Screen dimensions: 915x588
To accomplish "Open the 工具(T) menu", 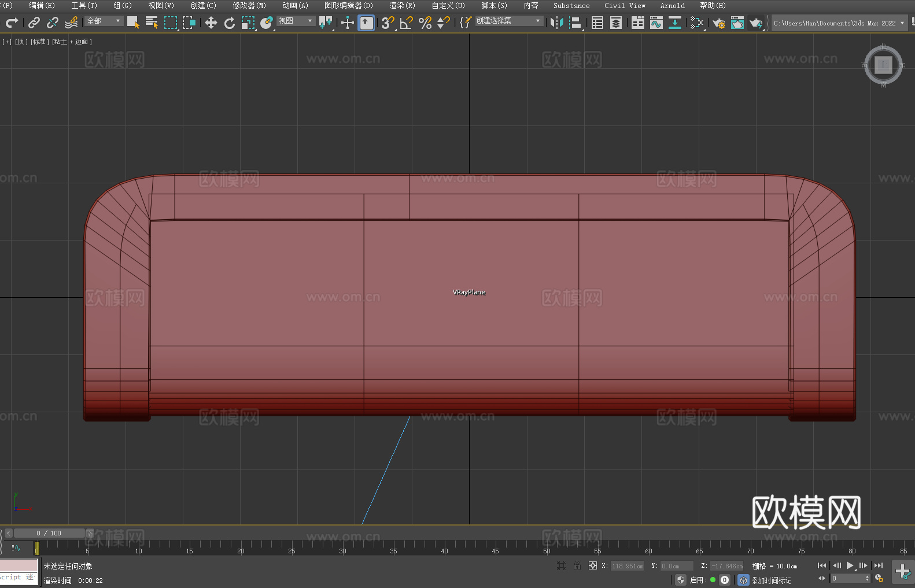I will point(84,5).
